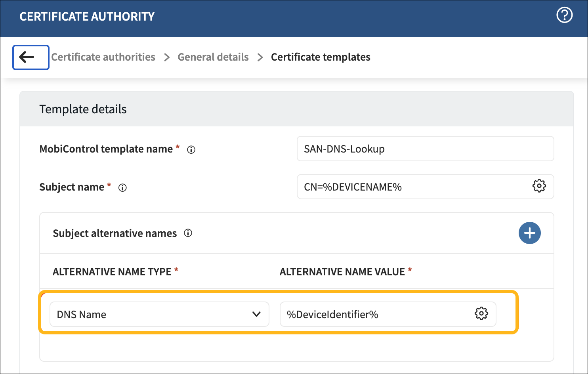Click the ALTERNATIVE NAME VALUE column header
Screen dimensions: 588x374
point(342,272)
